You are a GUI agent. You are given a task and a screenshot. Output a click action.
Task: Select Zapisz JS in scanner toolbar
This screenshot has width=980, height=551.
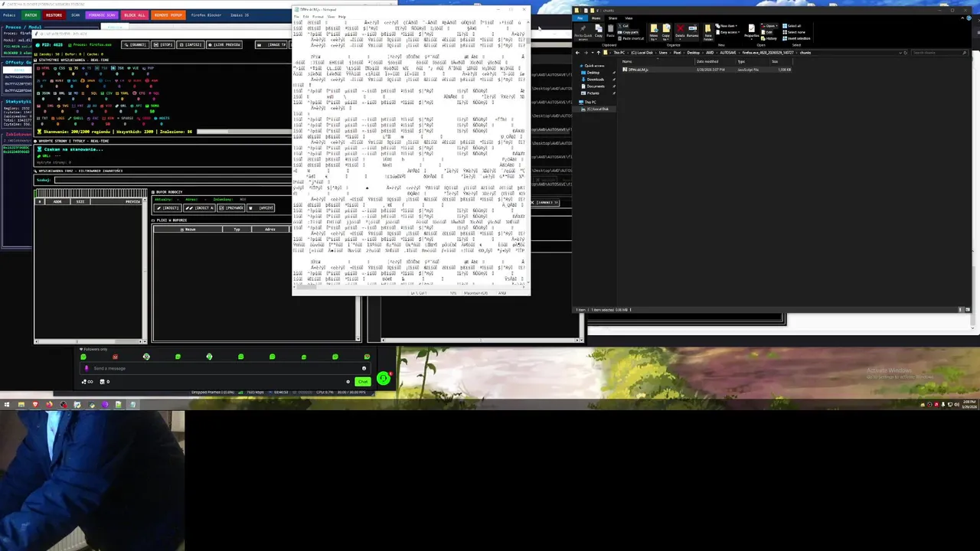(240, 15)
